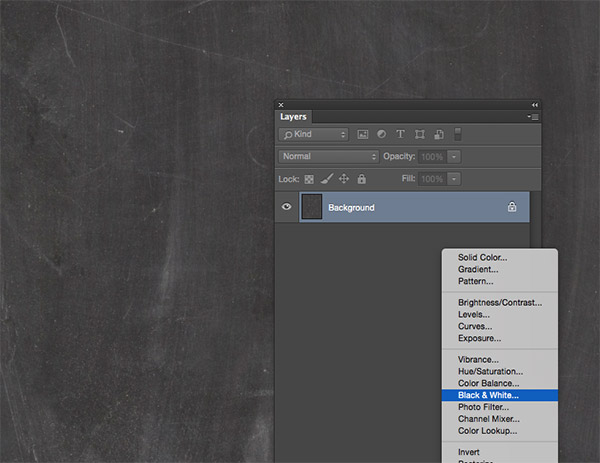
Task: Filter for type layers icon
Action: tap(401, 134)
